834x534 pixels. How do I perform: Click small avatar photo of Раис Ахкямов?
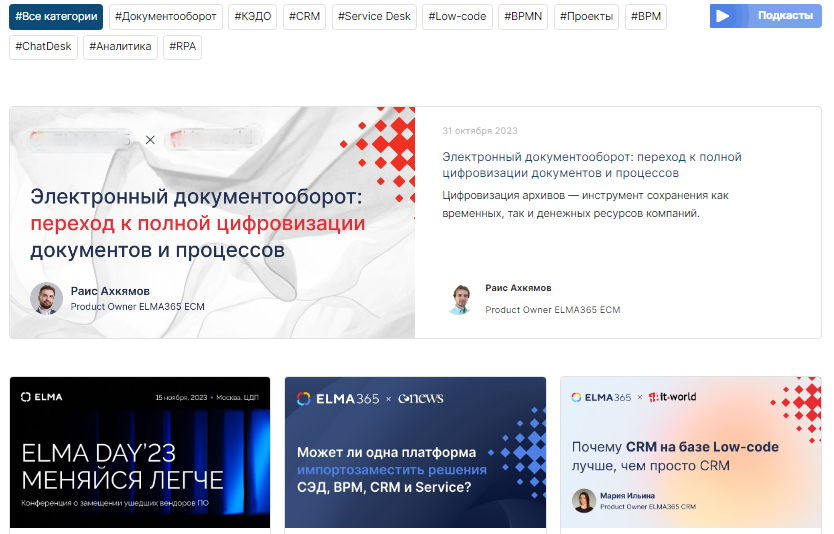click(x=461, y=299)
